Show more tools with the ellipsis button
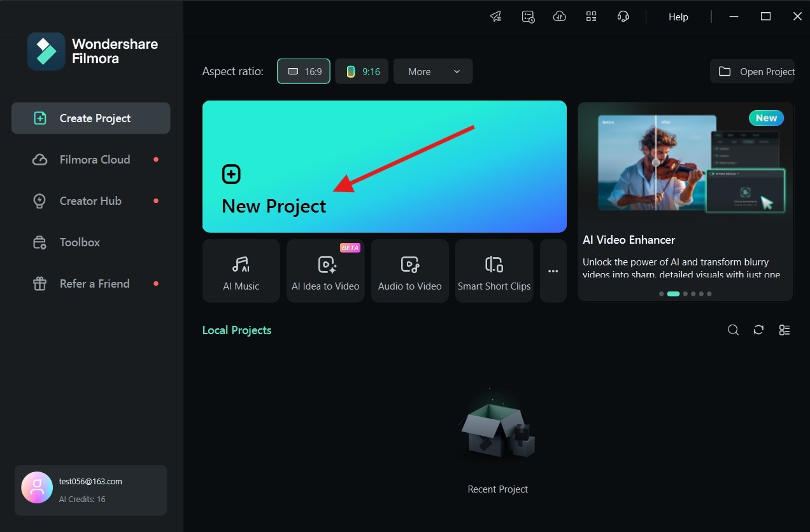The height and width of the screenshot is (532, 810). pyautogui.click(x=553, y=271)
